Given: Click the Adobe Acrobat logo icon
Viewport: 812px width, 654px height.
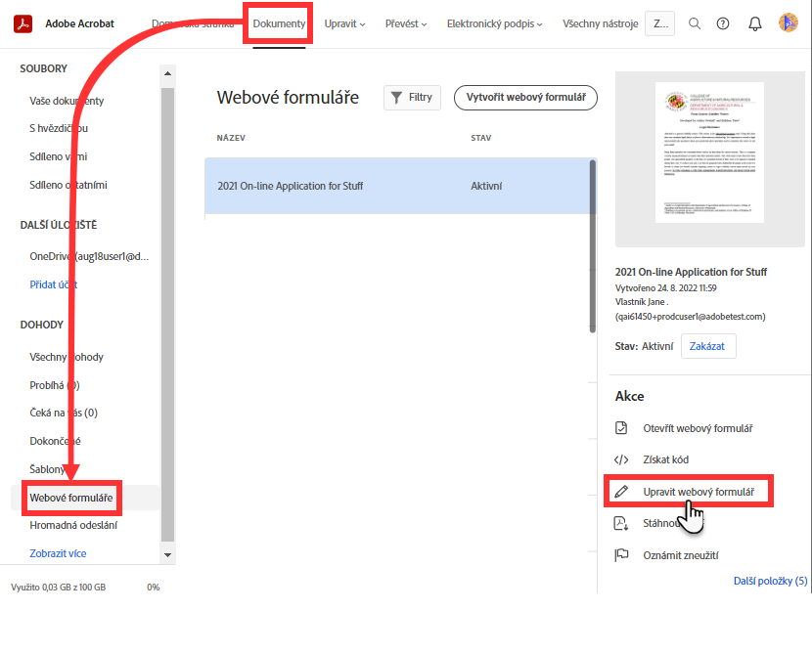Looking at the screenshot, I should pos(23,23).
